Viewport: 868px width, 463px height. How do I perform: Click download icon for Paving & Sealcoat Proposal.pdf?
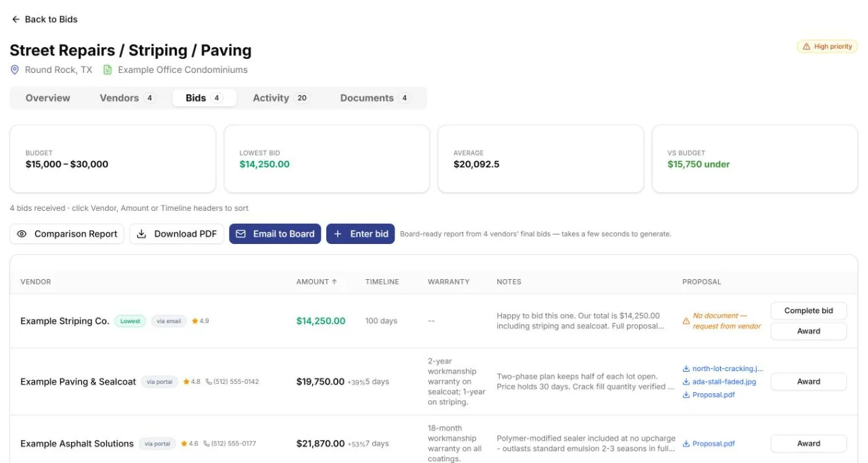(x=686, y=395)
